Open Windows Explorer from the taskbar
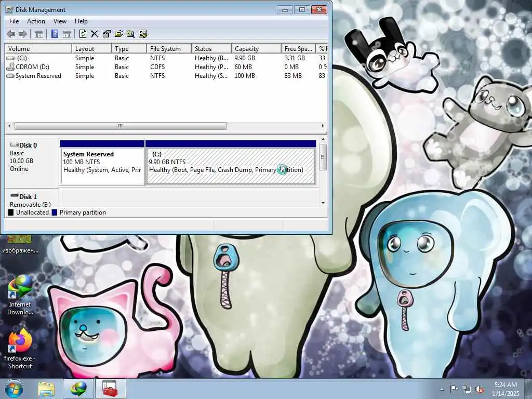 click(46, 389)
